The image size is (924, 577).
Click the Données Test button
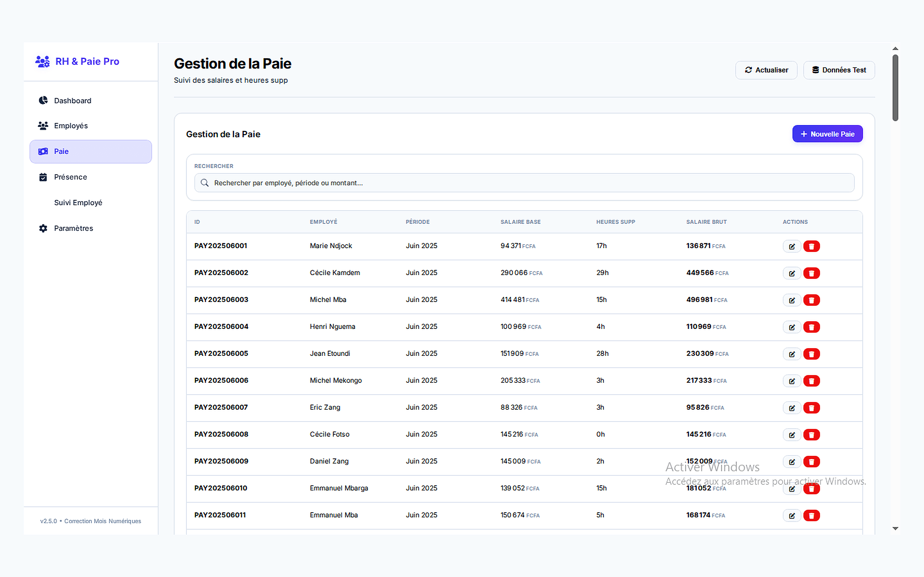(839, 70)
